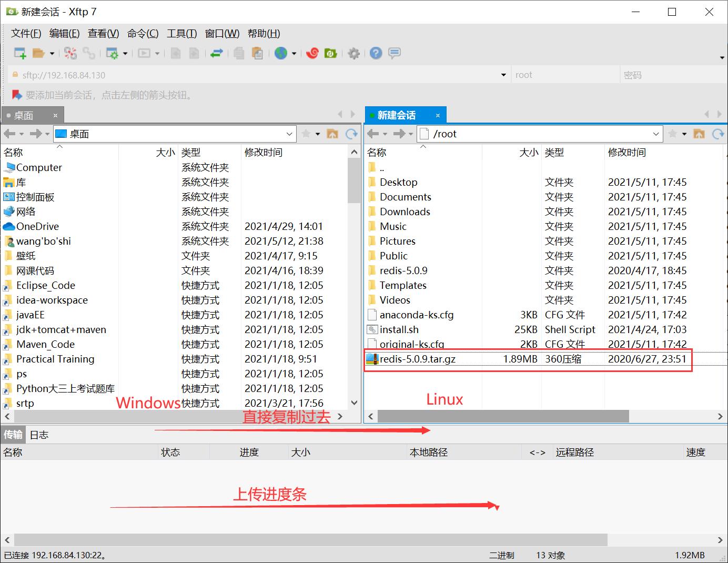
Task: Sort remote files by 类型 column
Action: point(573,153)
